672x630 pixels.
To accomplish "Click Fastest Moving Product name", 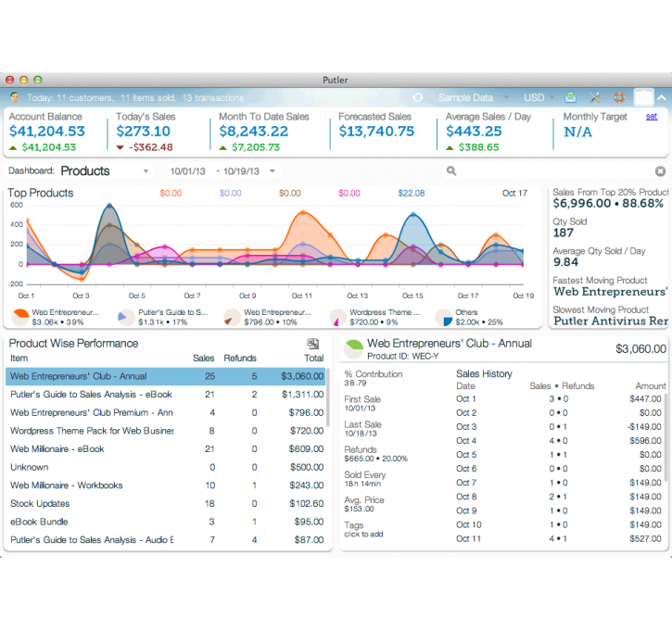I will (x=610, y=292).
